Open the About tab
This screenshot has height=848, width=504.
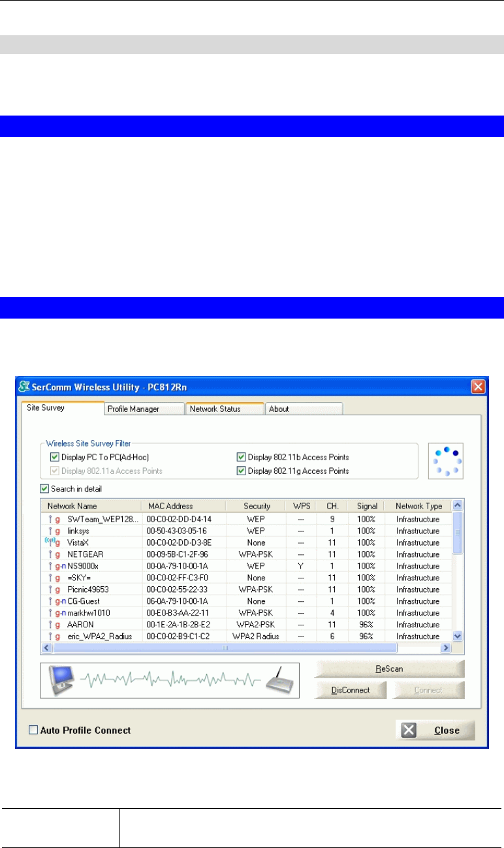click(304, 409)
